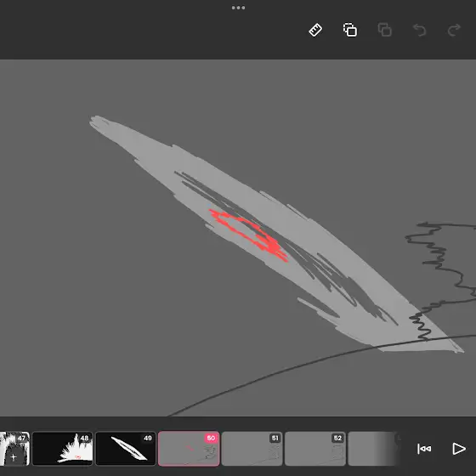Screen dimensions: 476x476
Task: Jump to frame 51 in timeline
Action: click(x=252, y=449)
